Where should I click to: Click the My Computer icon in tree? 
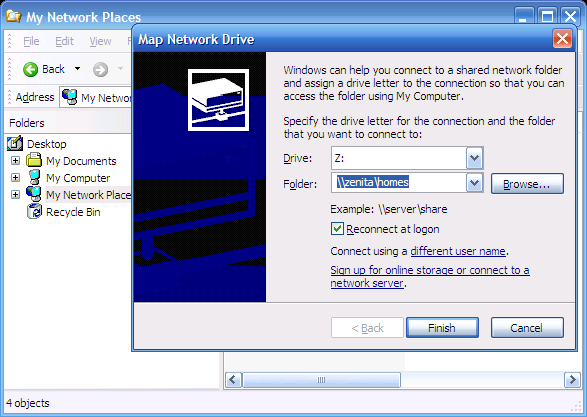[x=34, y=177]
